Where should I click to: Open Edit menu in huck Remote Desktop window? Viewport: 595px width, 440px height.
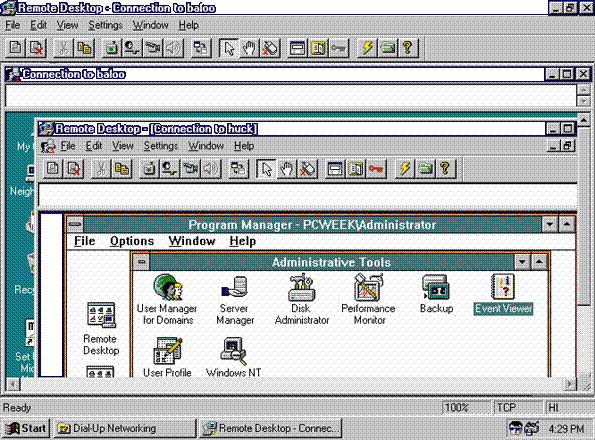tap(94, 146)
